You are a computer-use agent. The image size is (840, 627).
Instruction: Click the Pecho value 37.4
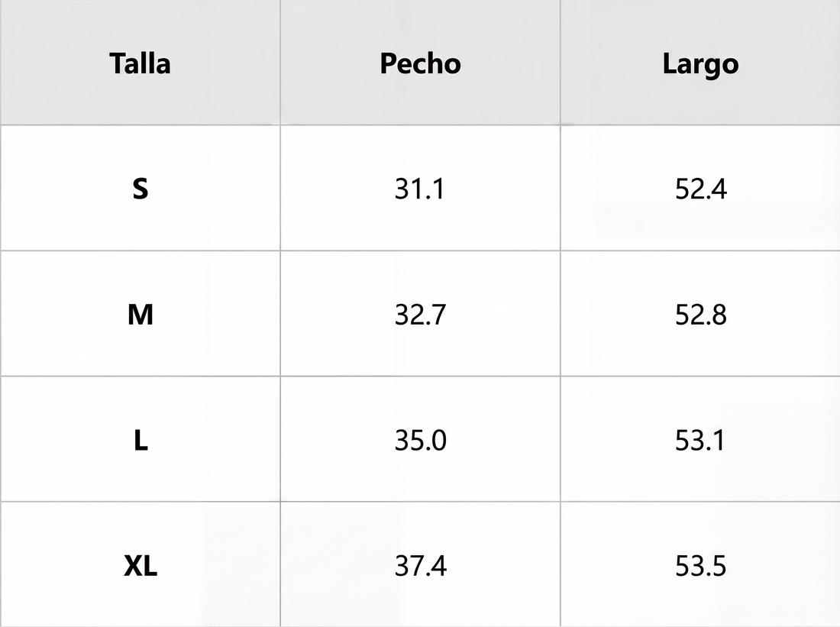tap(420, 566)
